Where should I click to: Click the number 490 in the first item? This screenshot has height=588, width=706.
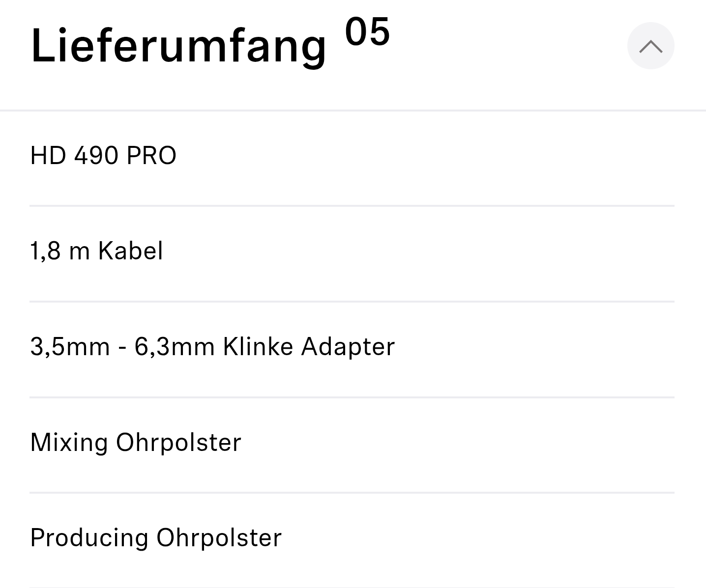[x=96, y=156]
